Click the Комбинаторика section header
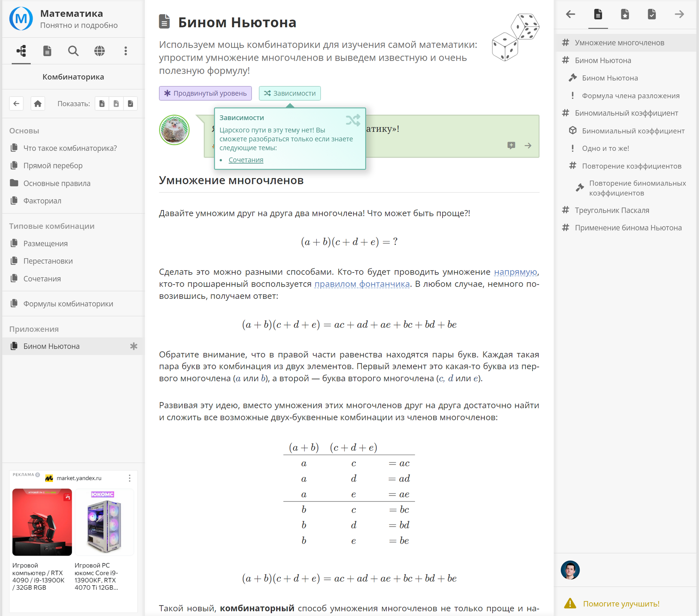The image size is (699, 616). pyautogui.click(x=73, y=76)
